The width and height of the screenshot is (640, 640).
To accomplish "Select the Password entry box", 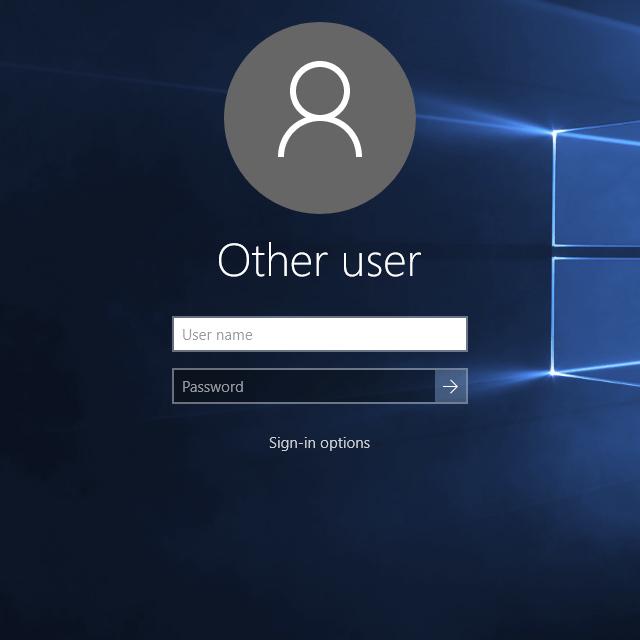I will [x=304, y=387].
